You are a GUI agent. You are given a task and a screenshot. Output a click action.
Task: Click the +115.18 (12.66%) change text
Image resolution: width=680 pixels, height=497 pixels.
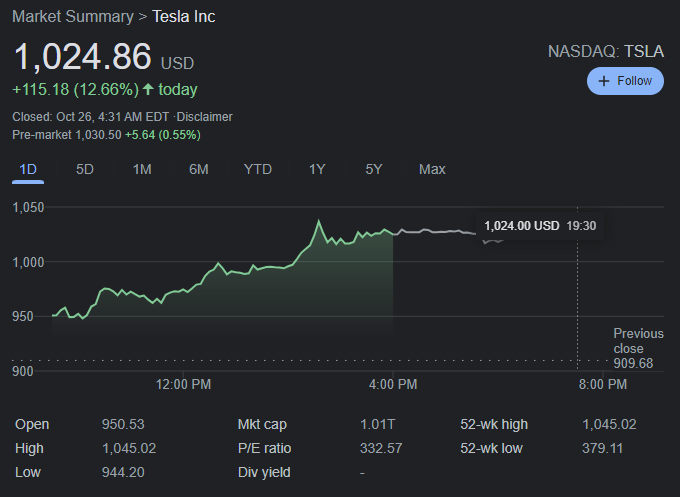tap(75, 89)
